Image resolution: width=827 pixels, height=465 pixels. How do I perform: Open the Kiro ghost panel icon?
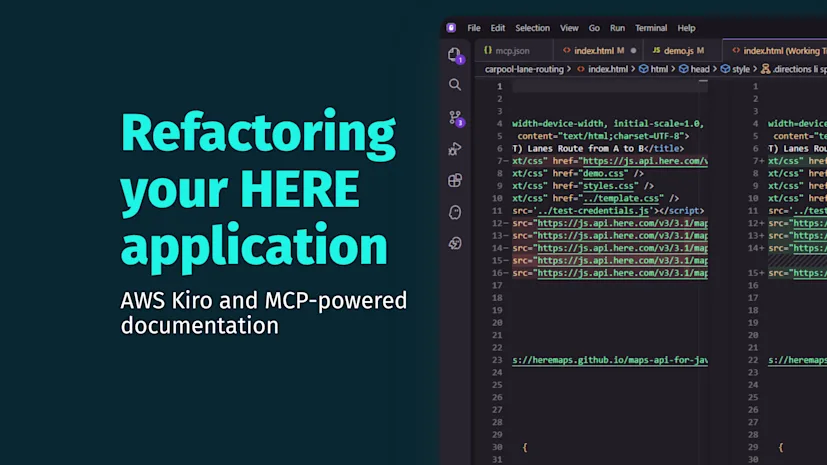coord(455,212)
